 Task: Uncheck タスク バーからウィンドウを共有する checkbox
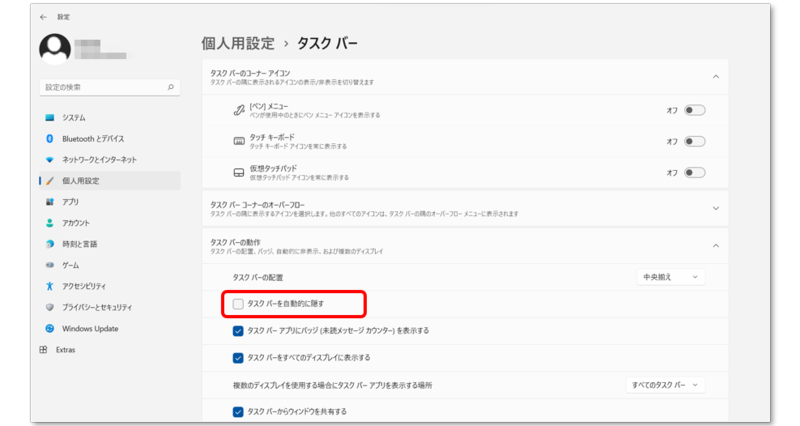pos(238,412)
